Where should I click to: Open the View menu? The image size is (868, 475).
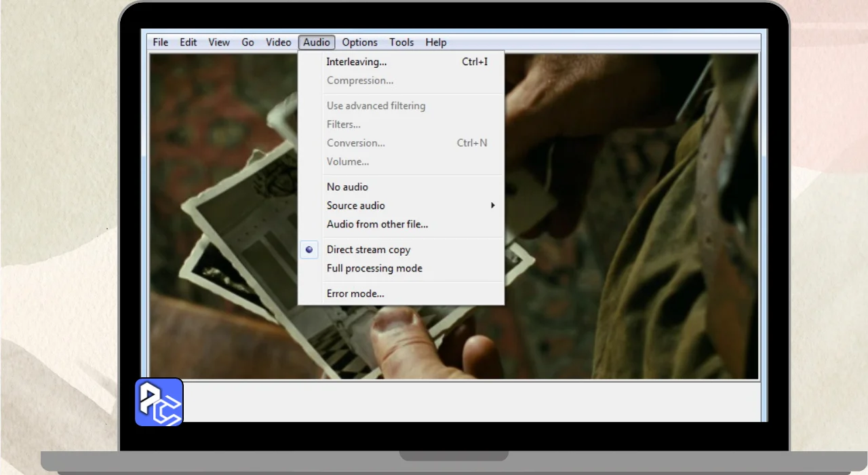tap(219, 42)
